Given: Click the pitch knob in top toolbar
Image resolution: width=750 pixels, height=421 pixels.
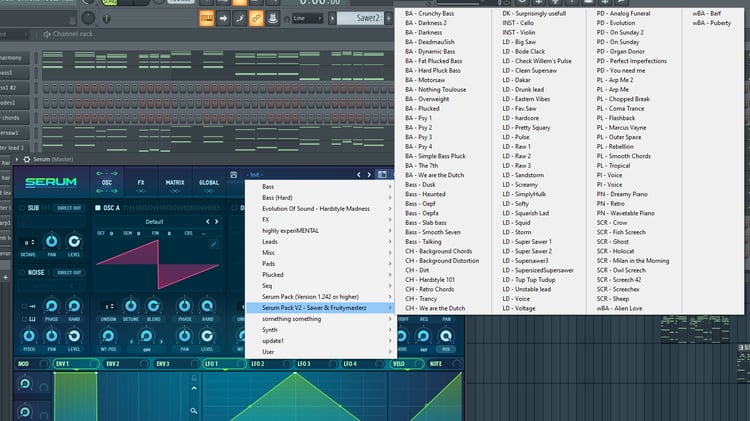Looking at the screenshot, I should point(88,18).
